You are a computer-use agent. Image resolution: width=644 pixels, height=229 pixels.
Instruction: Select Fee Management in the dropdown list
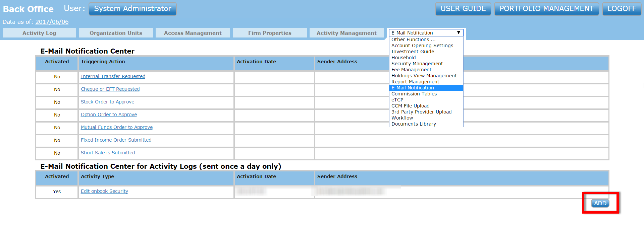coord(411,70)
